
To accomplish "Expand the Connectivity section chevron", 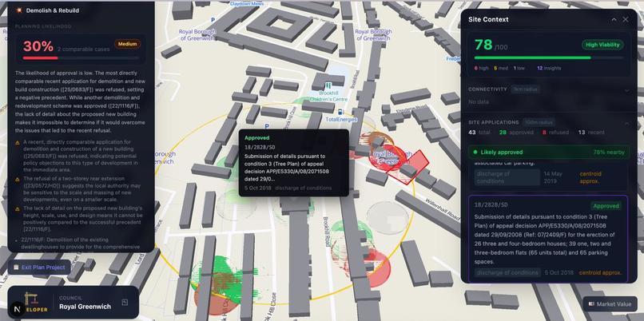I will 626,89.
